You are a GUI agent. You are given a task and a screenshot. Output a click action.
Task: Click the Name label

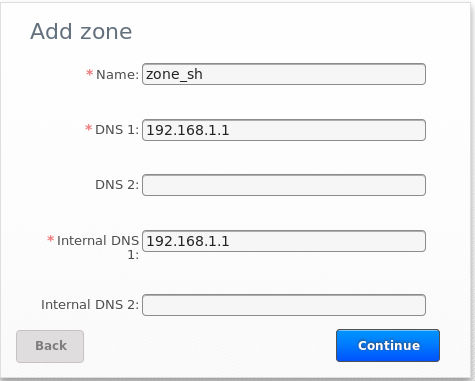point(117,74)
